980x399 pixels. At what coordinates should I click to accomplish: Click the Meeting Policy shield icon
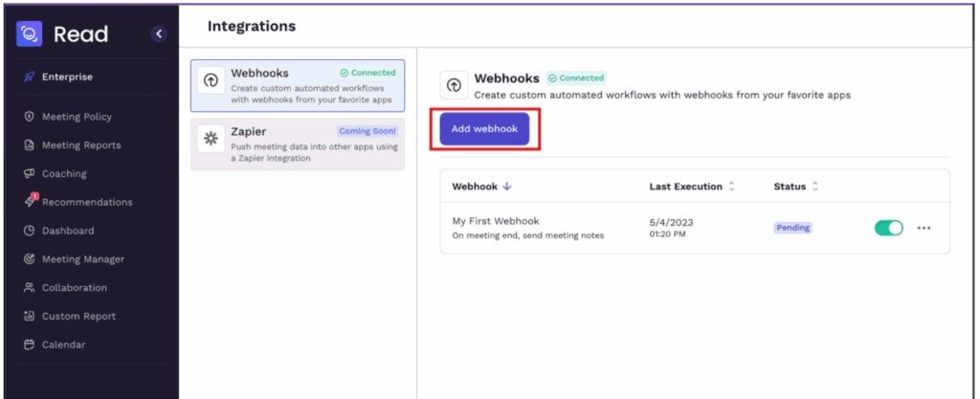tap(30, 117)
